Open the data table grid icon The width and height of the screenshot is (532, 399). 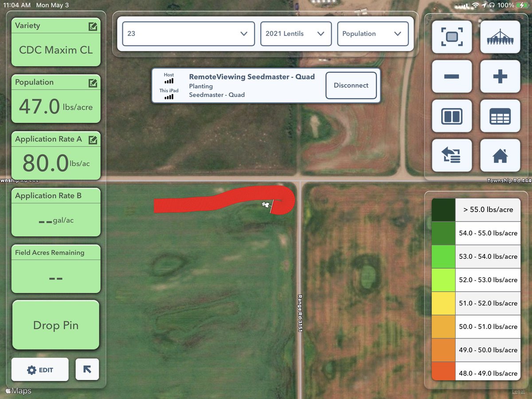[x=500, y=116]
